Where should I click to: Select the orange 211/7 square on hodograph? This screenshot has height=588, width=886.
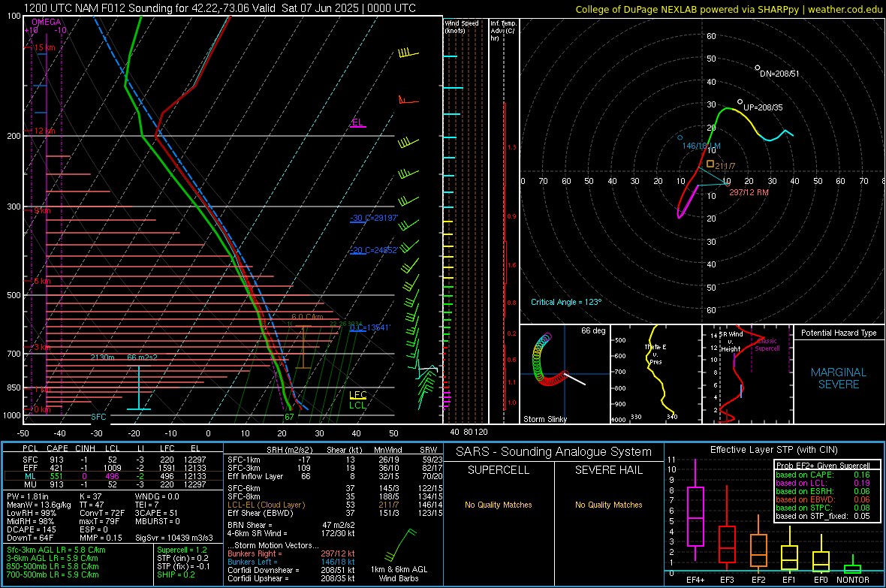(710, 164)
